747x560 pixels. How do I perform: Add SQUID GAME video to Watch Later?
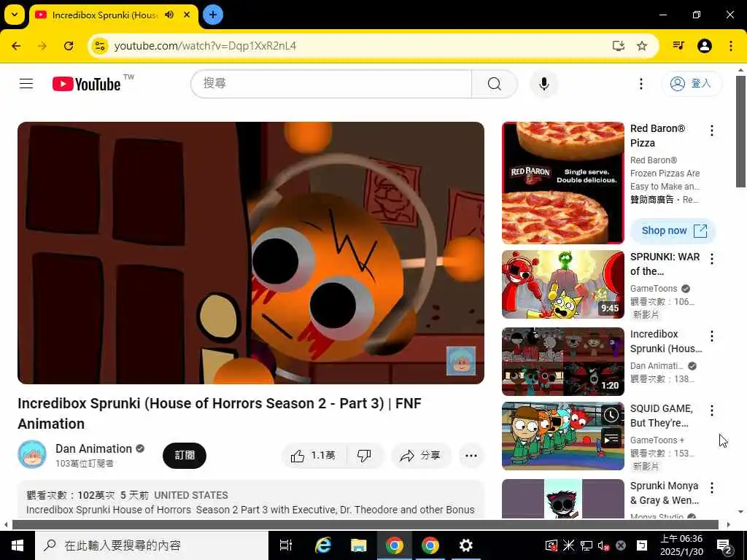click(611, 415)
